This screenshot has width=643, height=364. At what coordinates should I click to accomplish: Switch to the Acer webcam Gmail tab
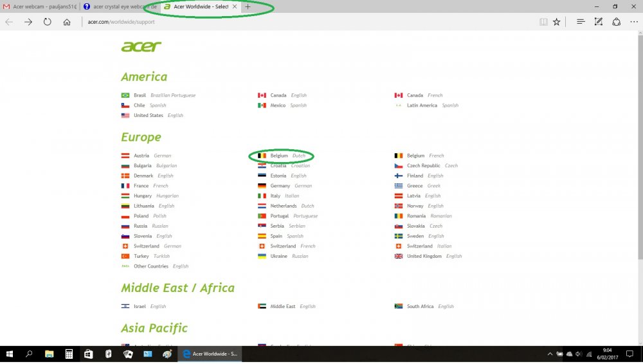tap(40, 6)
